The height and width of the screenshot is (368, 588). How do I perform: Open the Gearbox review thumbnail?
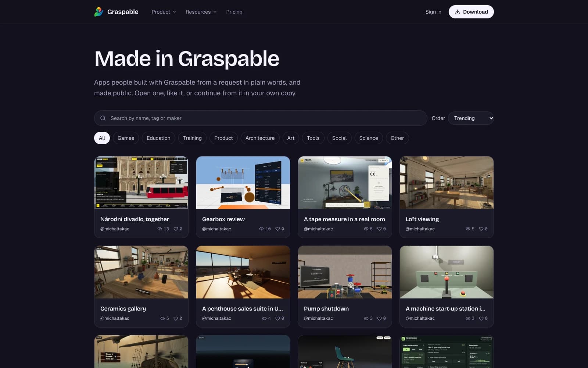(243, 183)
